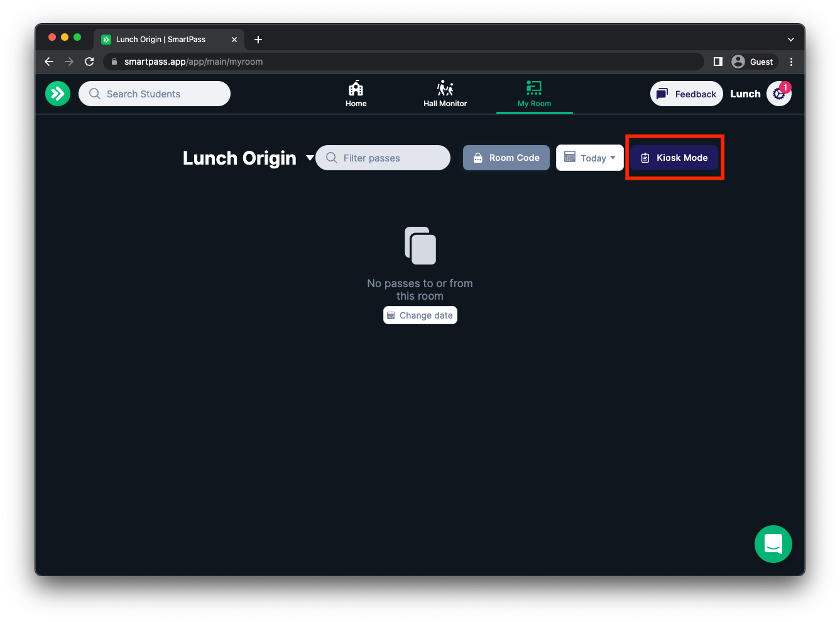Screen dimensions: 840x622
Task: Open Chrome's three-dot menu
Action: point(791,62)
